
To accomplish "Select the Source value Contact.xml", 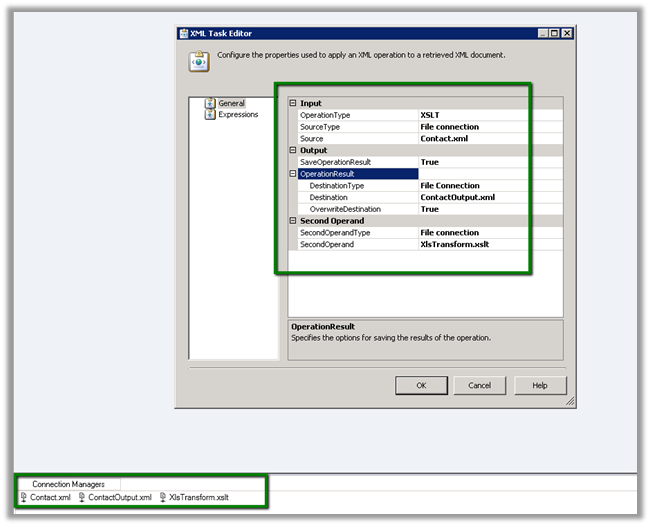I will [490, 138].
